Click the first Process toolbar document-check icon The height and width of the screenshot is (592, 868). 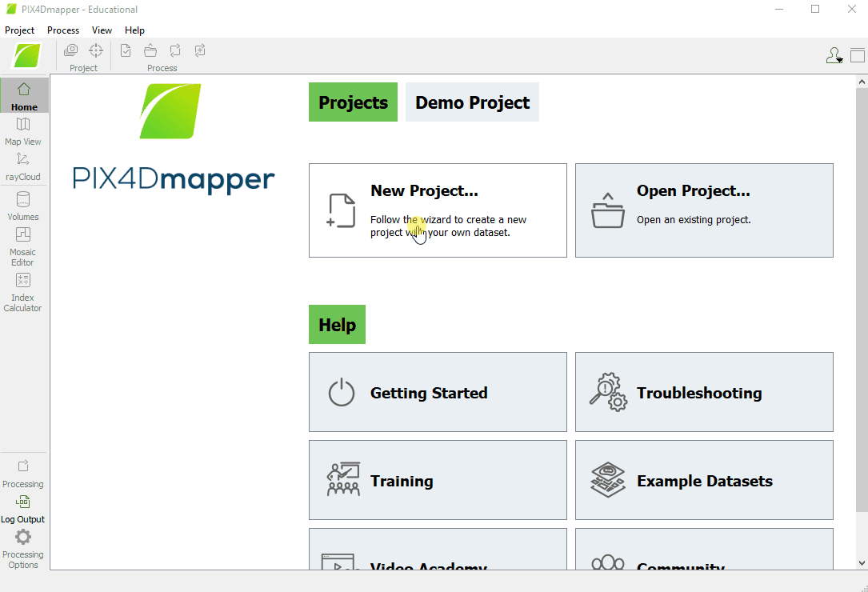point(126,50)
